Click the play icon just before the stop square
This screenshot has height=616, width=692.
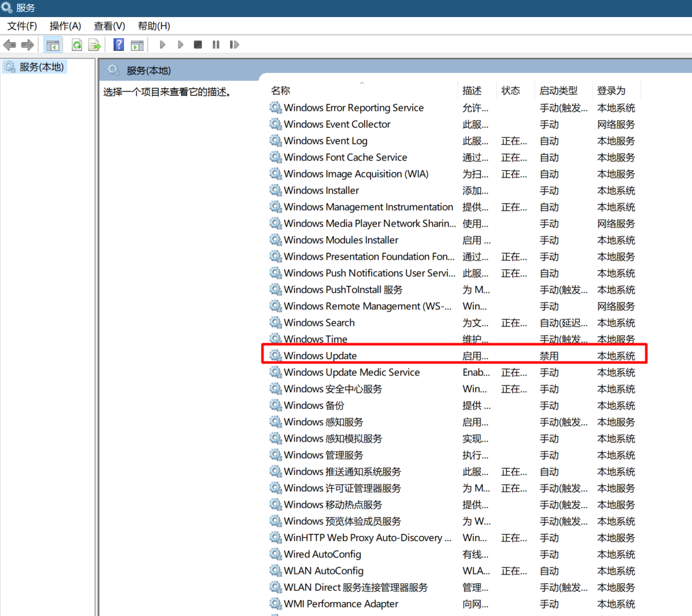click(x=180, y=45)
